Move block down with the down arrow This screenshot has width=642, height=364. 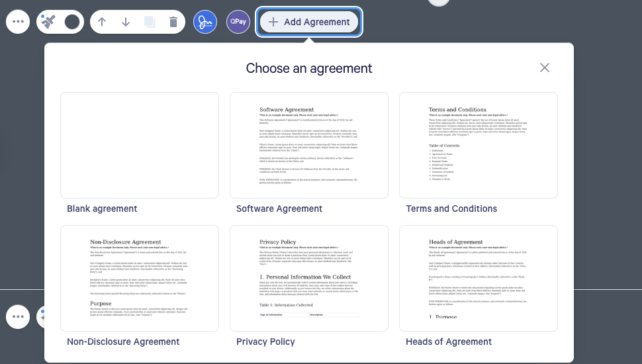tap(126, 22)
